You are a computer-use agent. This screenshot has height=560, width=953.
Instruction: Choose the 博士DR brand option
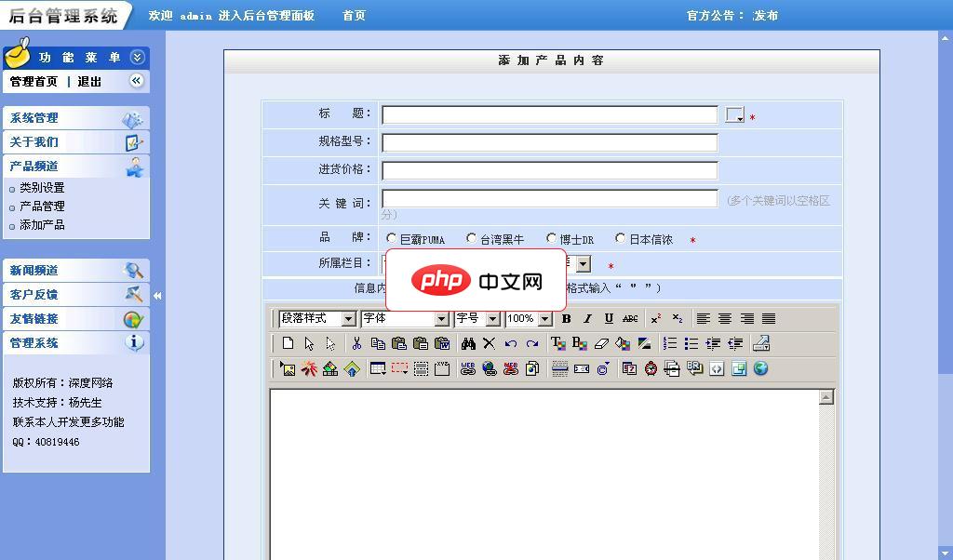551,238
